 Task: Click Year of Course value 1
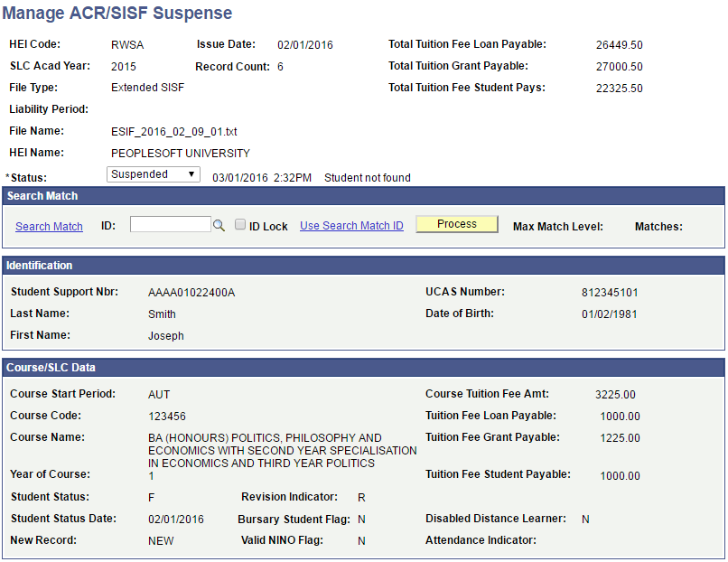tap(151, 475)
